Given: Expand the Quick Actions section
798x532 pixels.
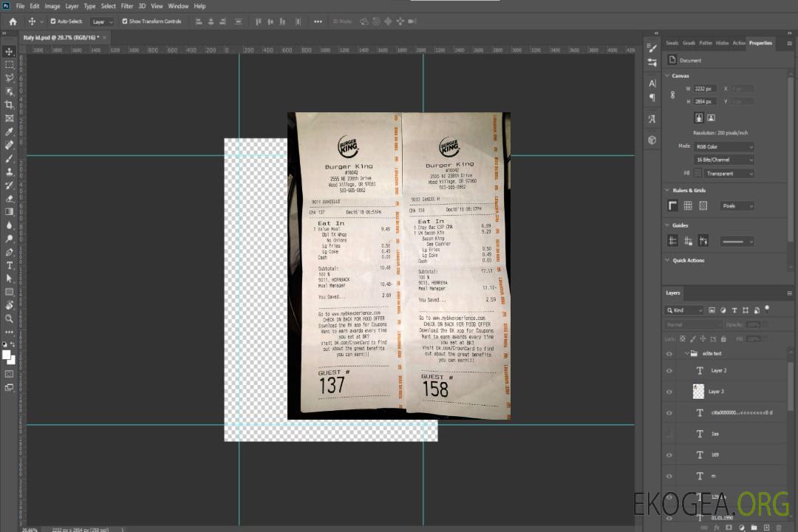Looking at the screenshot, I should click(x=667, y=260).
